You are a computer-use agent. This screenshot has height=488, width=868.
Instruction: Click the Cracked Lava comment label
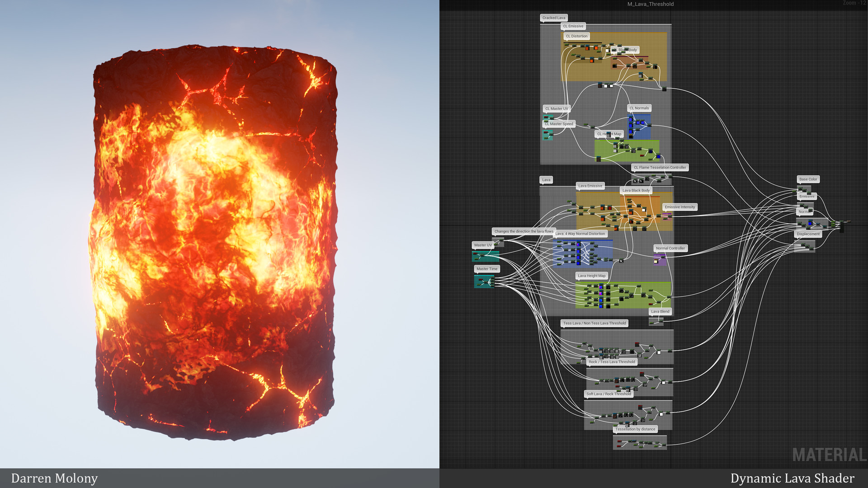553,18
